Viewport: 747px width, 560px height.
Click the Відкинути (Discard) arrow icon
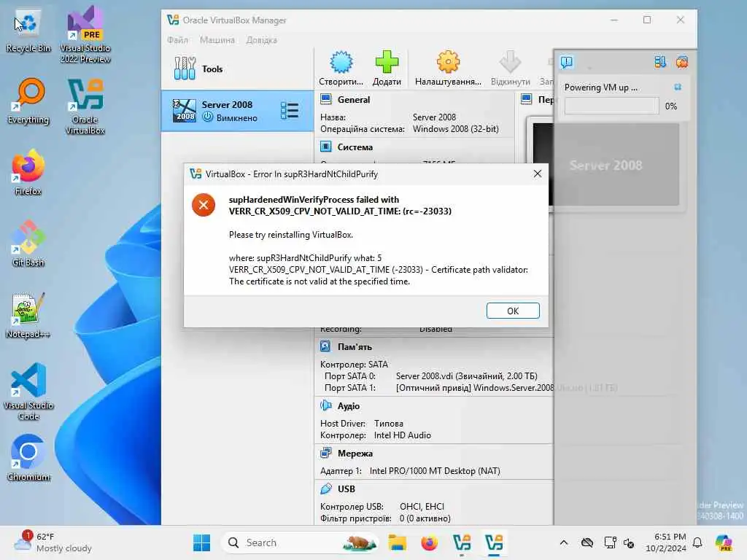pyautogui.click(x=510, y=62)
